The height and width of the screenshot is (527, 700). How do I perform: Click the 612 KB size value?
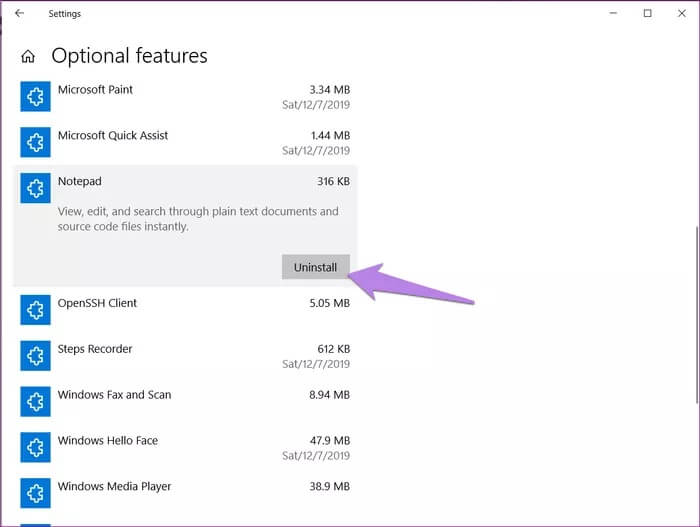(333, 349)
